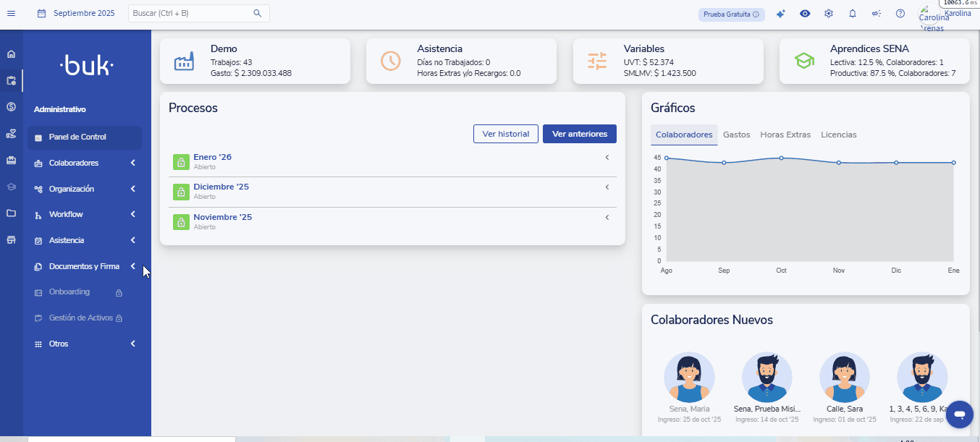Click the notifications bell icon
Screen dimensions: 980x442
click(853, 14)
